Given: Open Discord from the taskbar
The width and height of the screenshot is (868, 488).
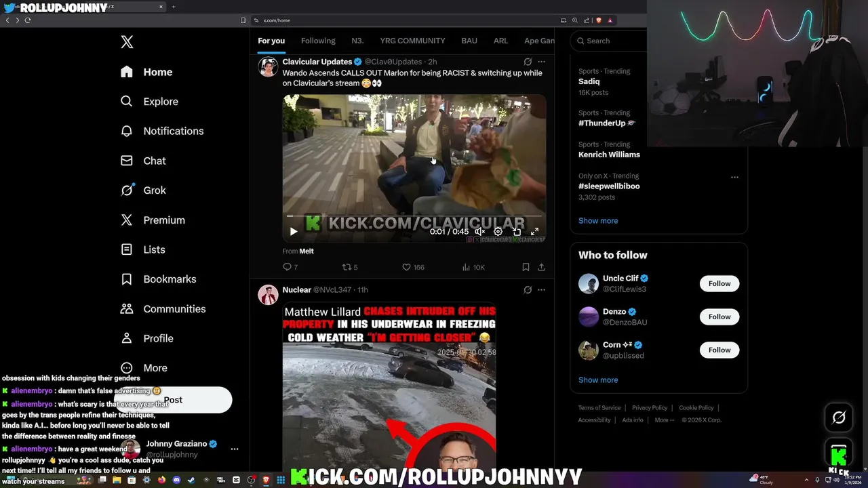Looking at the screenshot, I should click(x=176, y=480).
